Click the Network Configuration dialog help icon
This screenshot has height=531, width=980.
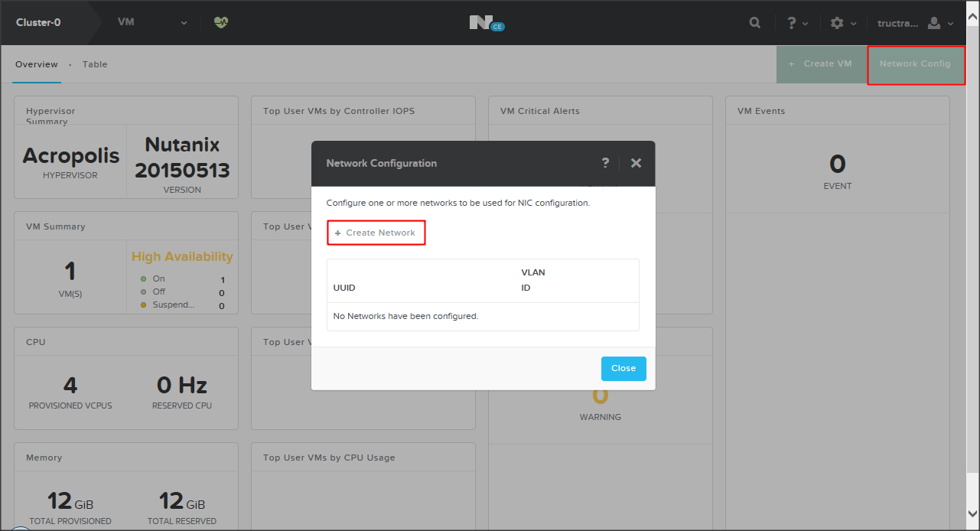point(605,163)
